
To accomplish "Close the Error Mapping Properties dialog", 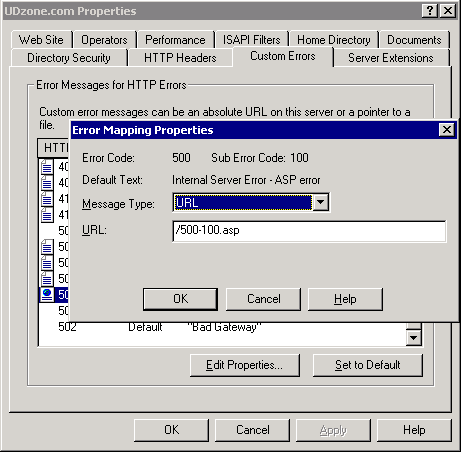I will click(x=447, y=130).
